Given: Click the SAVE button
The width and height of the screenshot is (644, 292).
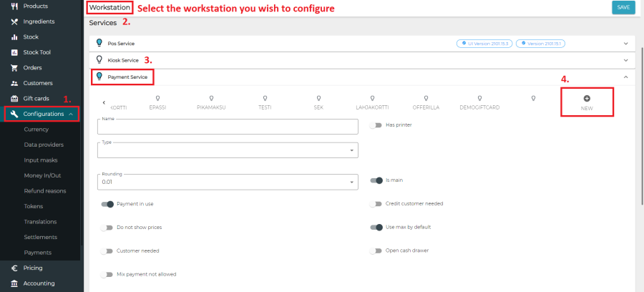Looking at the screenshot, I should (623, 7).
